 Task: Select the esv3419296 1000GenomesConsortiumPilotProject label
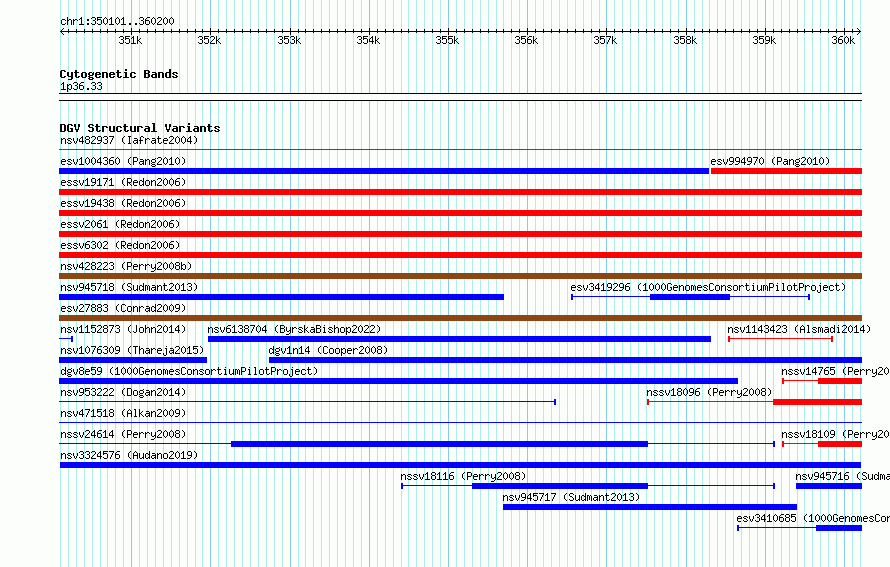(708, 287)
